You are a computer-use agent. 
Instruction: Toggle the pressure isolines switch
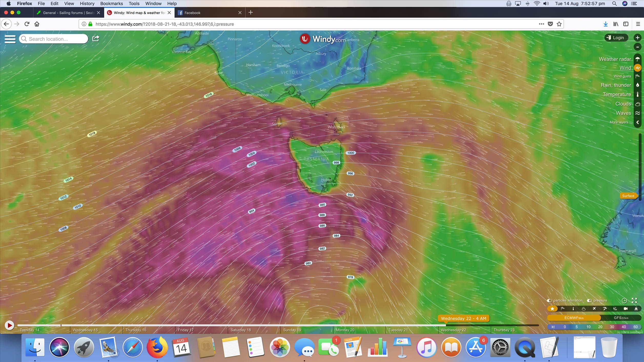coord(589,301)
